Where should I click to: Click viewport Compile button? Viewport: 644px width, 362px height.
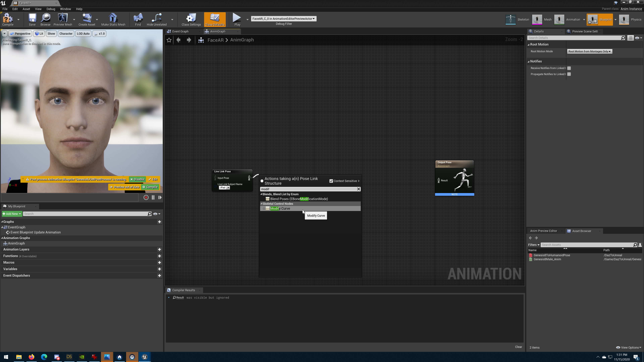click(150, 187)
